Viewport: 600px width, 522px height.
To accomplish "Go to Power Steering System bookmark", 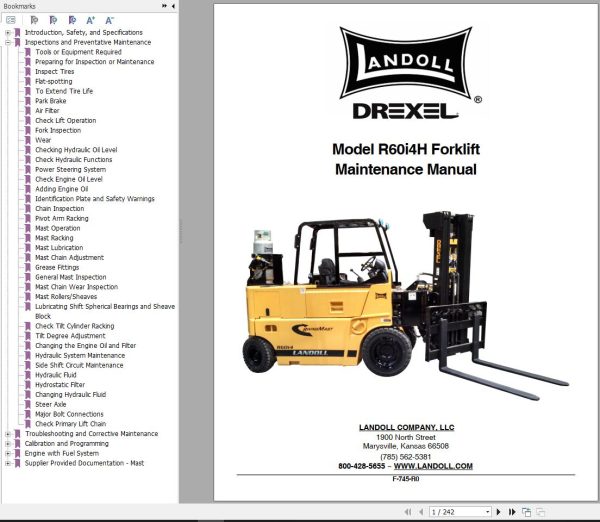I will (x=71, y=170).
